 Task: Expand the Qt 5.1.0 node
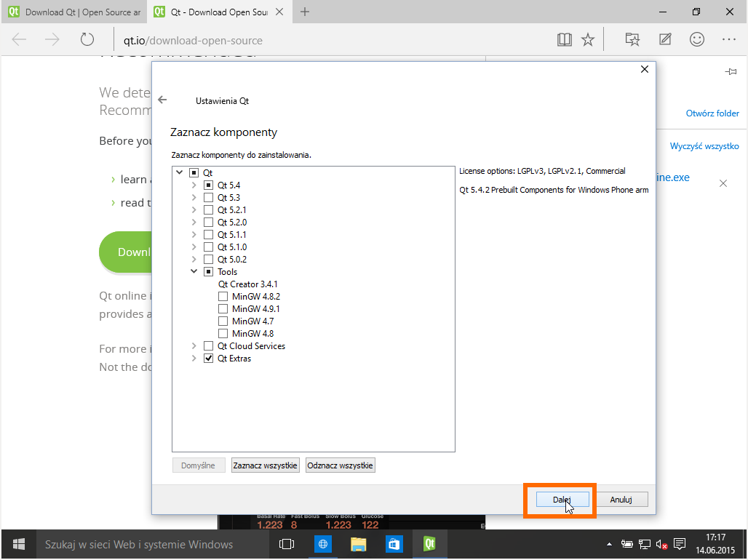coord(194,247)
